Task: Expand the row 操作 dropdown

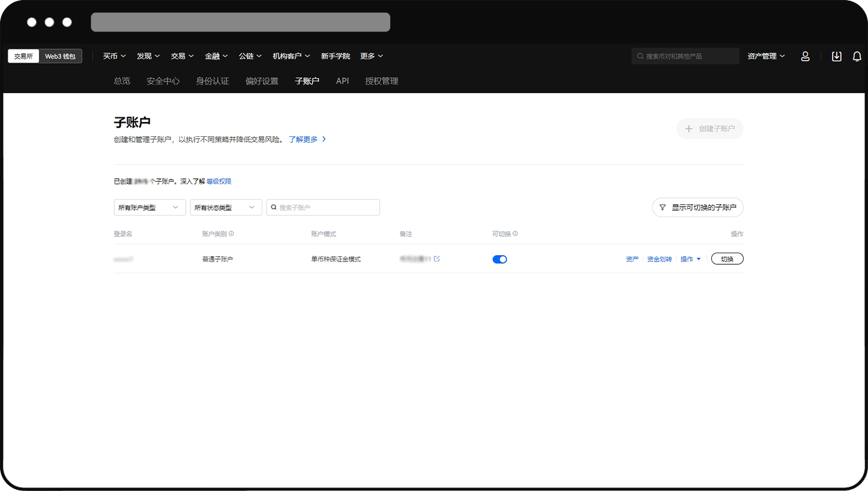Action: click(691, 259)
